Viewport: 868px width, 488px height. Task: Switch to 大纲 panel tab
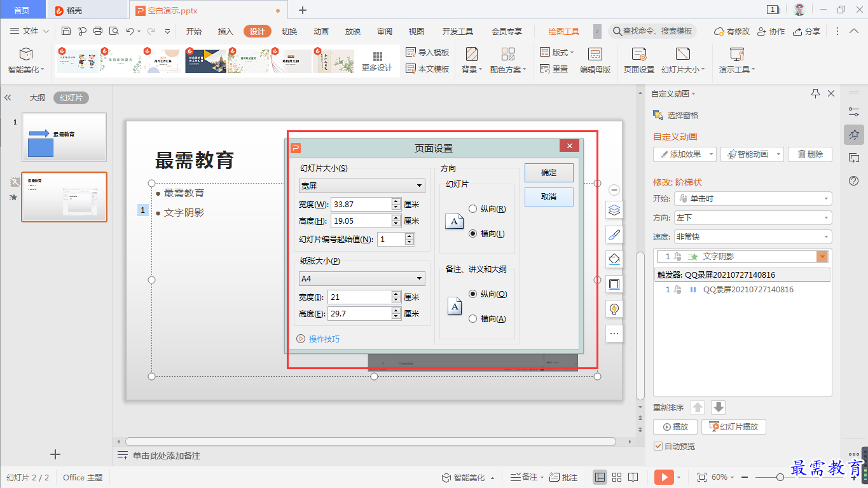coord(38,98)
